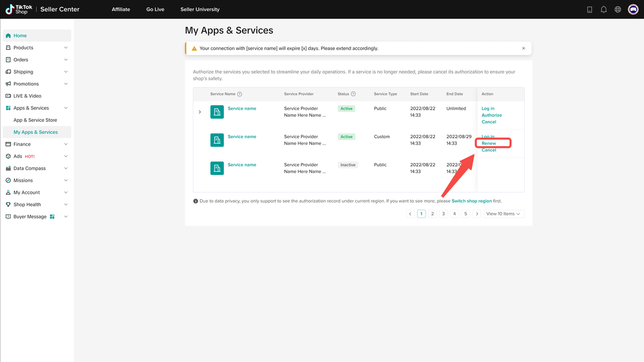Click Authorize for the first service
The height and width of the screenshot is (362, 644).
(x=492, y=115)
